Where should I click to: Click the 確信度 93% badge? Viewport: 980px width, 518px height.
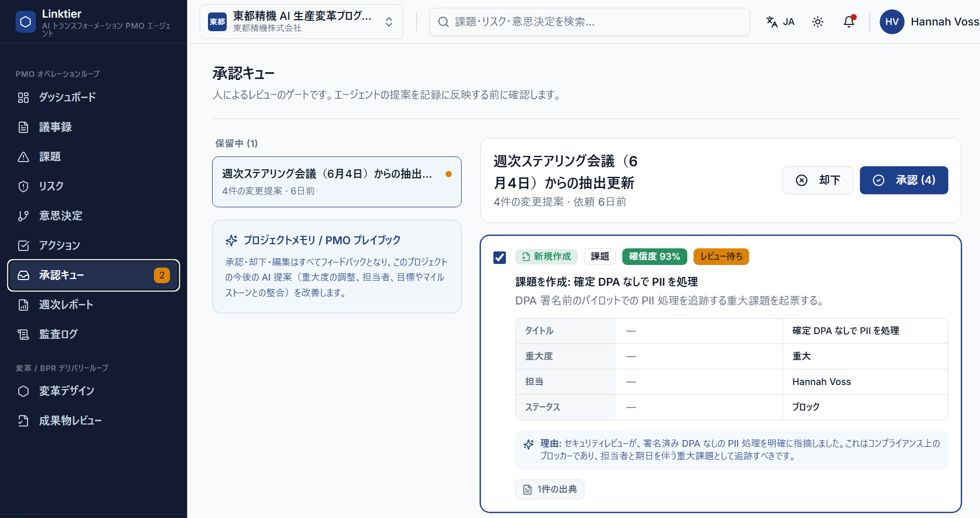coord(655,257)
